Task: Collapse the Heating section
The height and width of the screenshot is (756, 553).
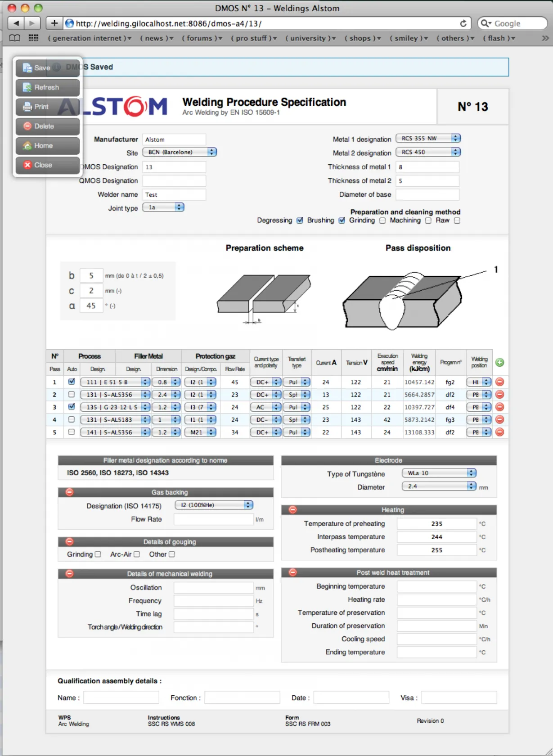Action: click(292, 509)
